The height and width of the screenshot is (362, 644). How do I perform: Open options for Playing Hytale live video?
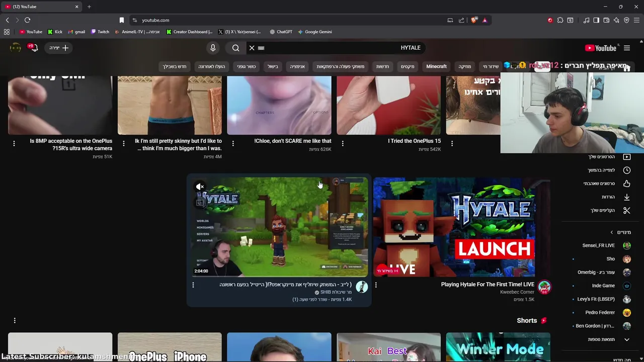[x=376, y=285]
